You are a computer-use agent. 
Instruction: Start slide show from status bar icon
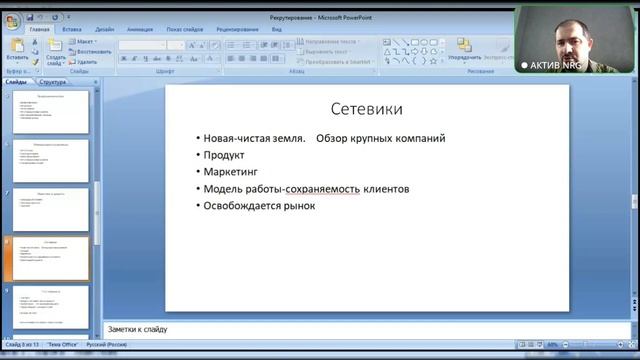540,345
